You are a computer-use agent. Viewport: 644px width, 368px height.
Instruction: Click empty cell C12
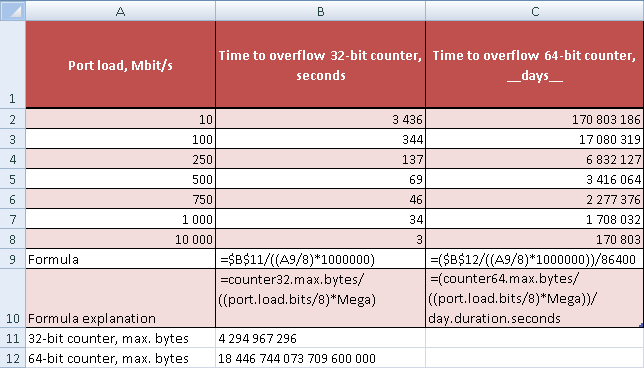click(x=535, y=358)
